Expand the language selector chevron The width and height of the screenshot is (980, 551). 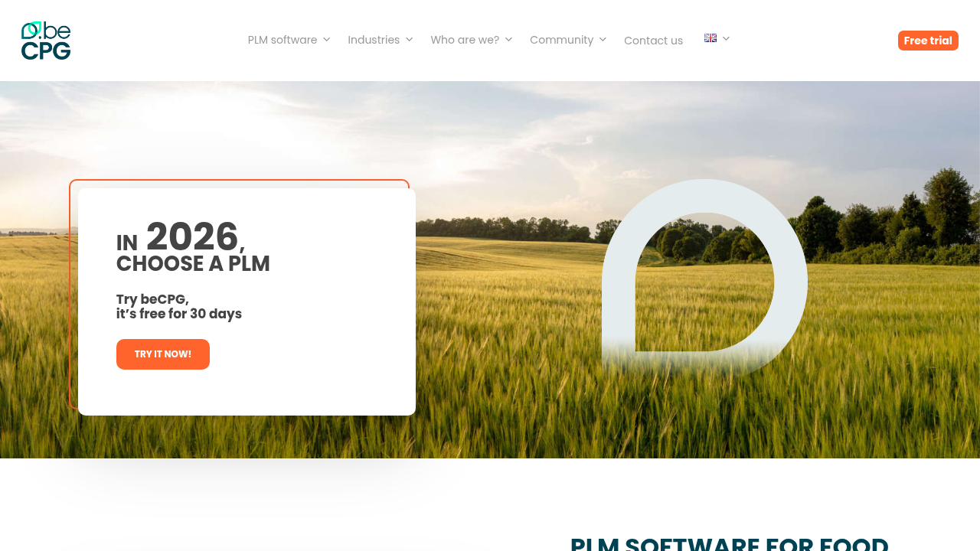click(x=726, y=38)
